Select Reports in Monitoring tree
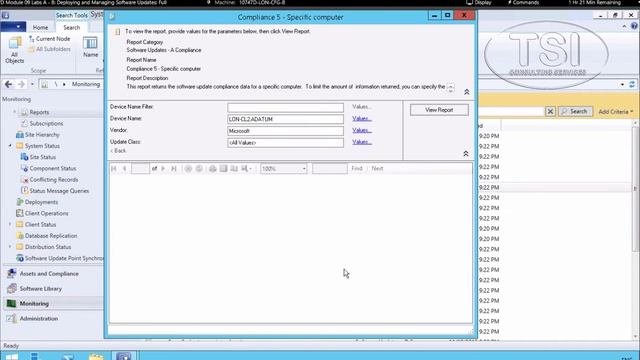Viewport: 640px width, 360px height. pos(39,112)
